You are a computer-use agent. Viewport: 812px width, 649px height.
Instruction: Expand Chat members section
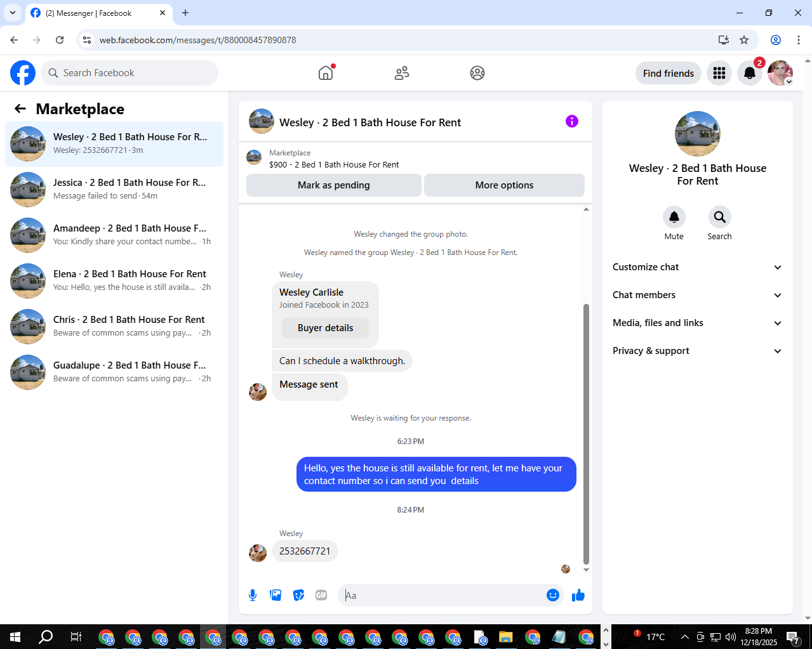697,295
